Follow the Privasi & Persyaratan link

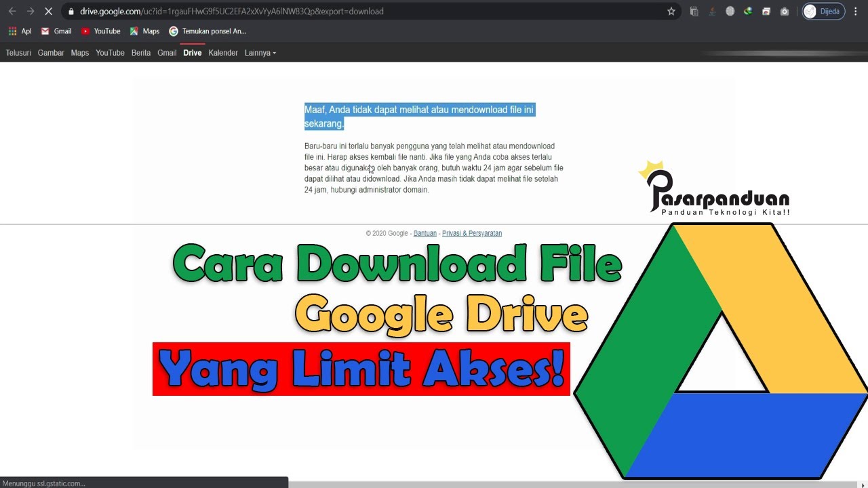(x=472, y=233)
